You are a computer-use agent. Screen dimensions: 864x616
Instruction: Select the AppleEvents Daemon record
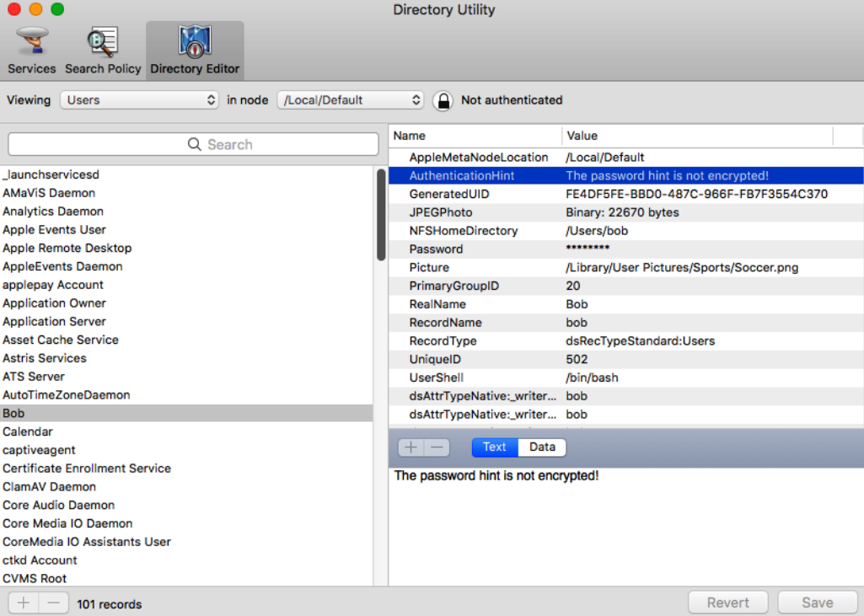(x=186, y=266)
